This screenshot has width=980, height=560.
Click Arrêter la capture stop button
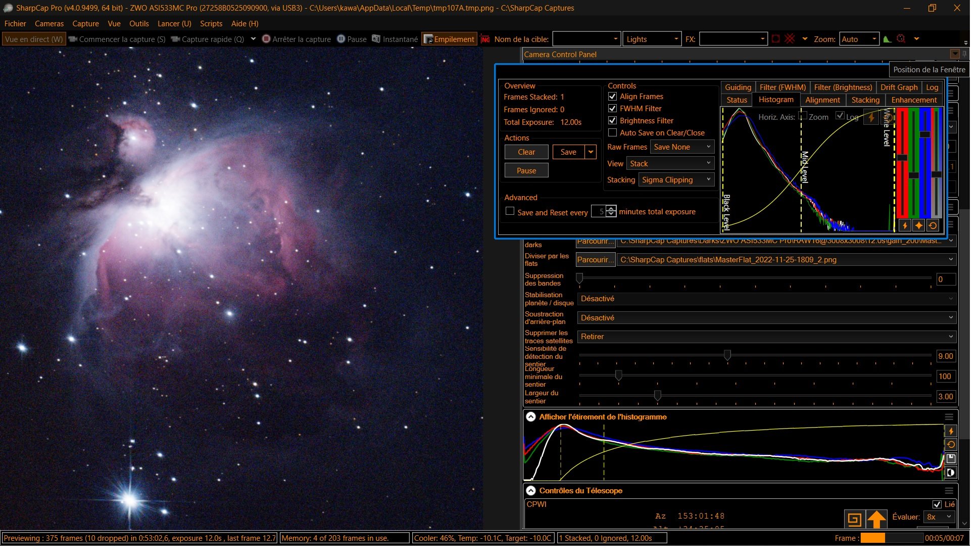click(297, 39)
